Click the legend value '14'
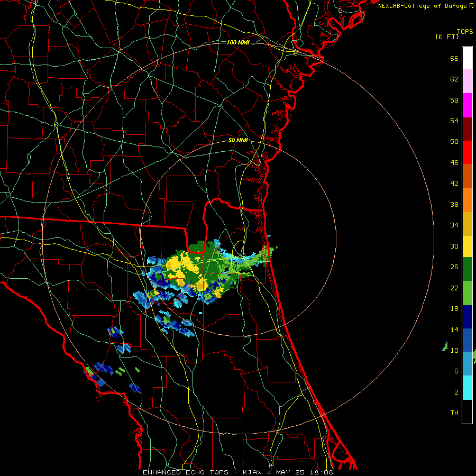This screenshot has height=476, width=476. click(454, 329)
